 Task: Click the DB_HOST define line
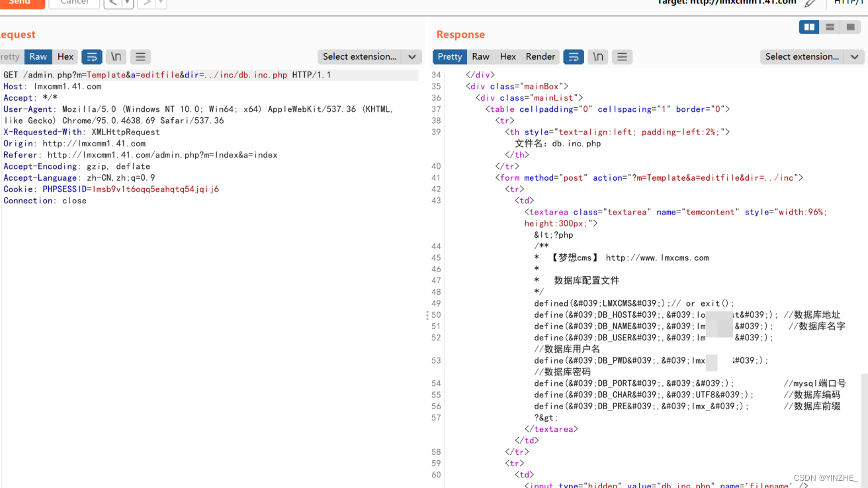[687, 315]
